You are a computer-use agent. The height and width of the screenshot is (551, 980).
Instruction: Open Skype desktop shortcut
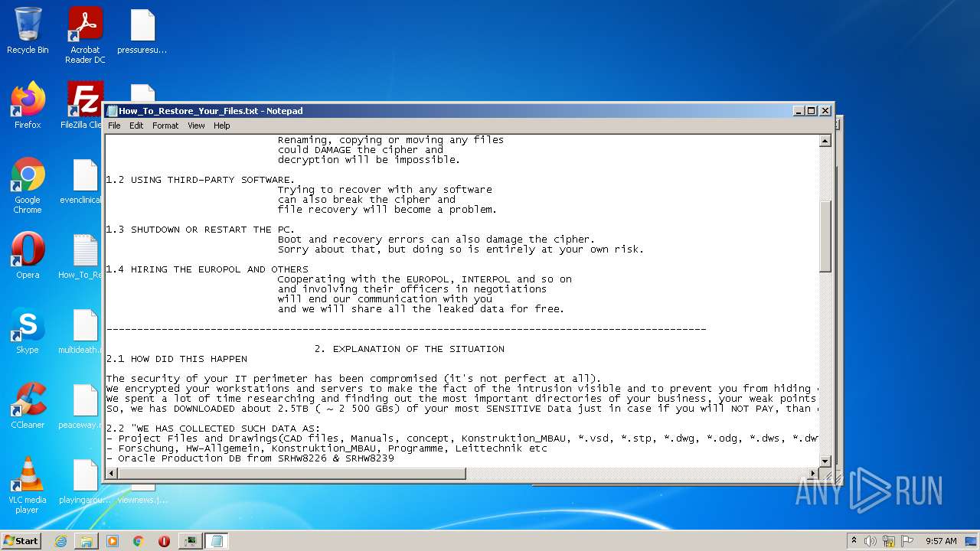[28, 331]
